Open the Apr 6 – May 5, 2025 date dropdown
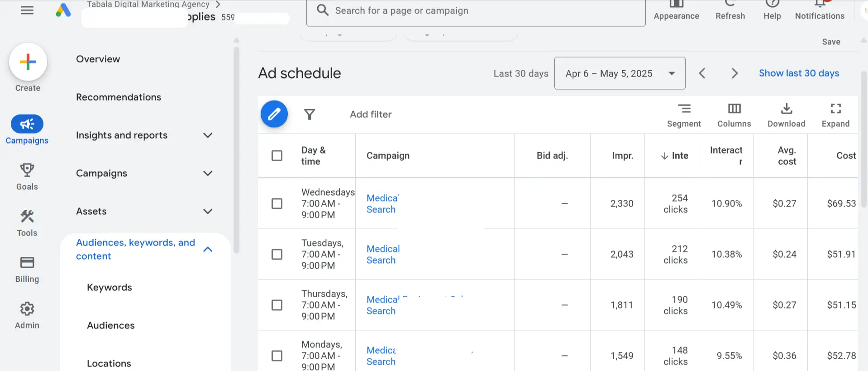Image resolution: width=868 pixels, height=371 pixels. (620, 73)
